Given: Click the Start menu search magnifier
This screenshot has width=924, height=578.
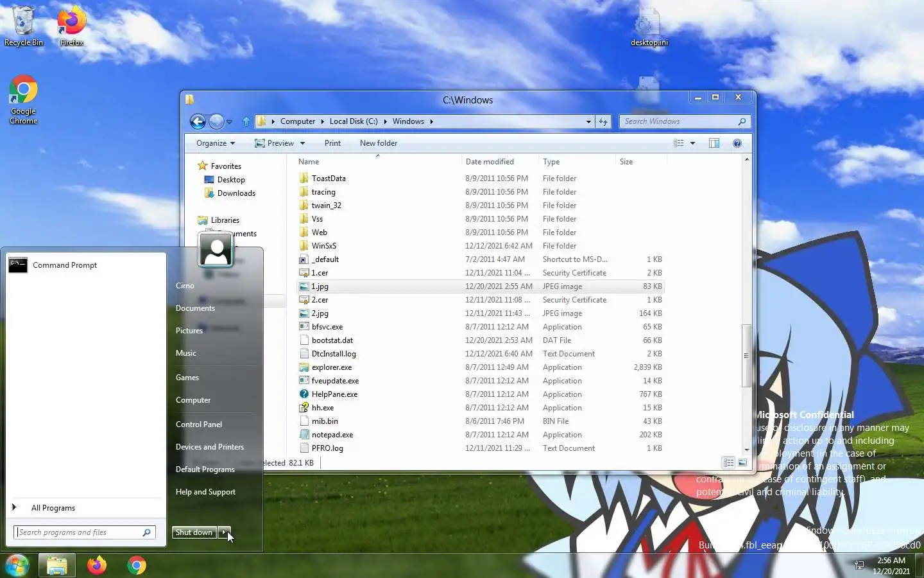Looking at the screenshot, I should [x=147, y=532].
